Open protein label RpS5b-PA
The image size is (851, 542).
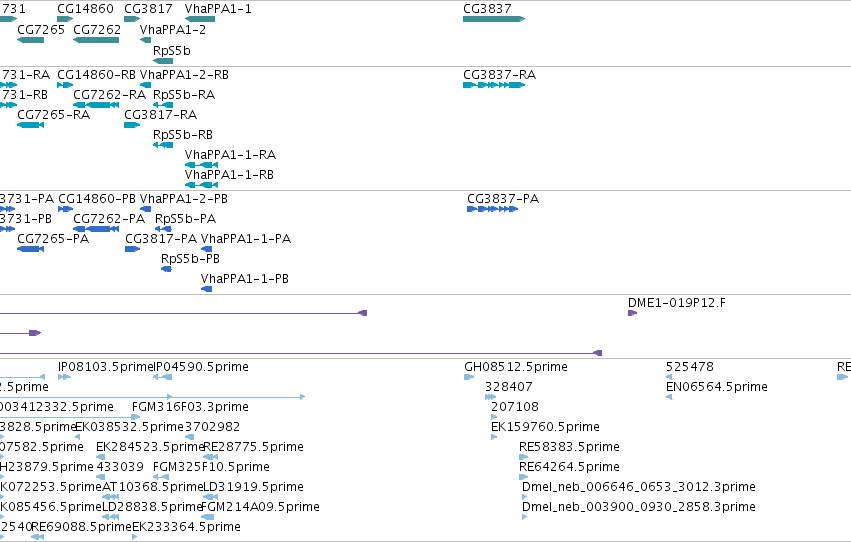tap(186, 219)
